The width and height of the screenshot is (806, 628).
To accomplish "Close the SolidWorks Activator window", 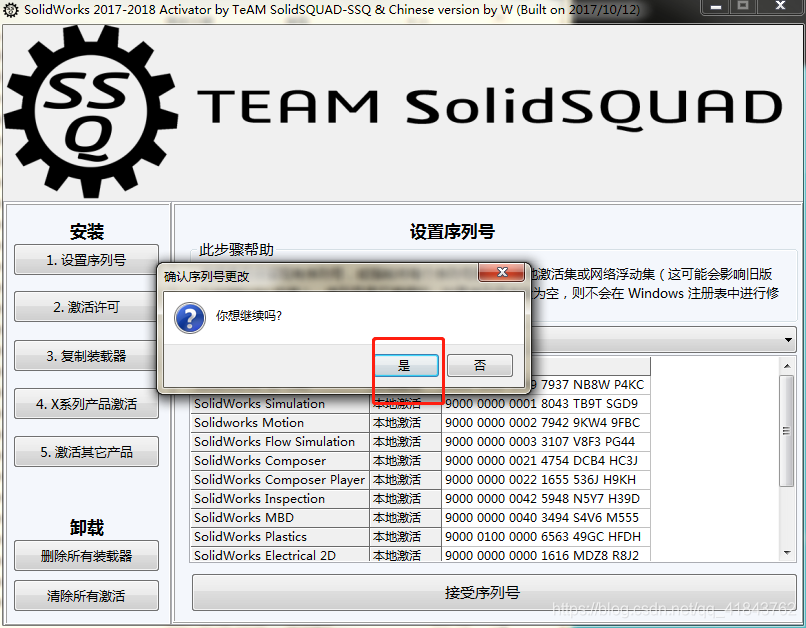I will pyautogui.click(x=780, y=6).
